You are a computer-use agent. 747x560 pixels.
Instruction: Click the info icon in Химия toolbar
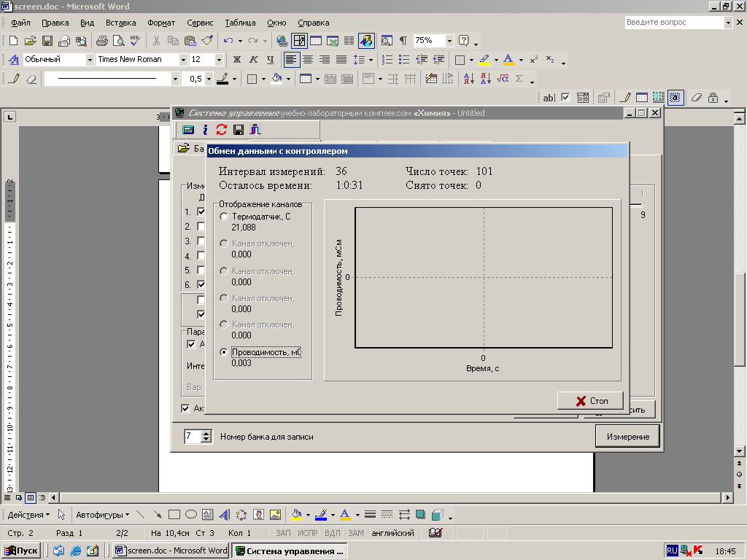pos(205,130)
